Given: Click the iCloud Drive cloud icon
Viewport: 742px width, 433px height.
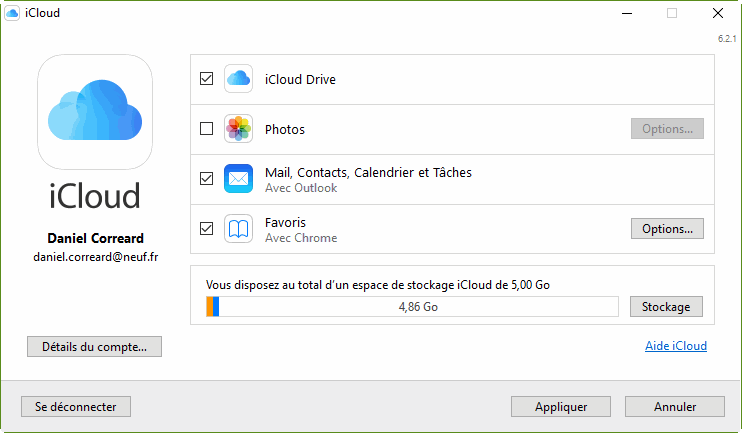Looking at the screenshot, I should pyautogui.click(x=238, y=79).
